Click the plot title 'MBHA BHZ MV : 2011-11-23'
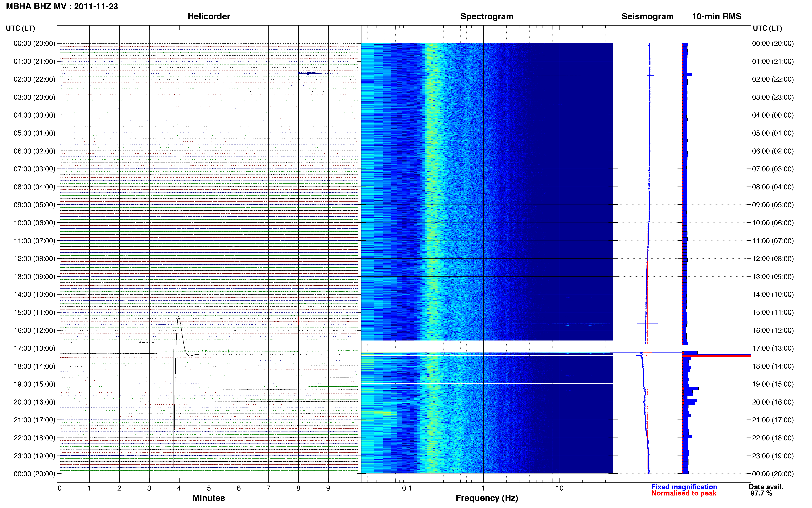Image resolution: width=812 pixels, height=508 pixels. click(62, 6)
